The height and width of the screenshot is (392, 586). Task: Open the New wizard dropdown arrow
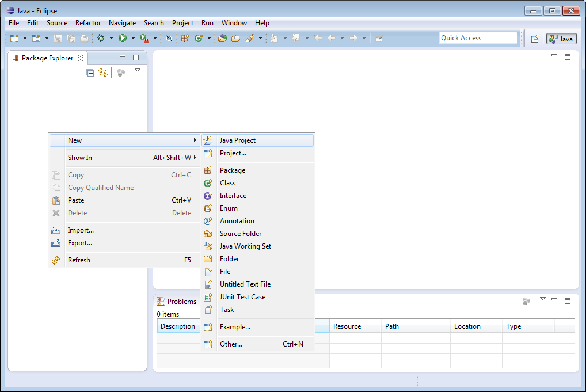[25, 38]
